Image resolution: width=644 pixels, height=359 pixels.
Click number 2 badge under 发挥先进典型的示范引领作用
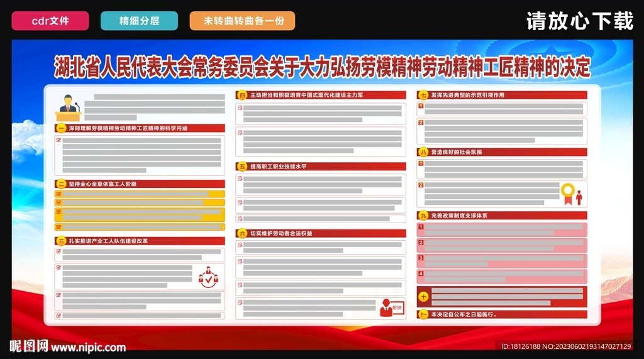(421, 123)
